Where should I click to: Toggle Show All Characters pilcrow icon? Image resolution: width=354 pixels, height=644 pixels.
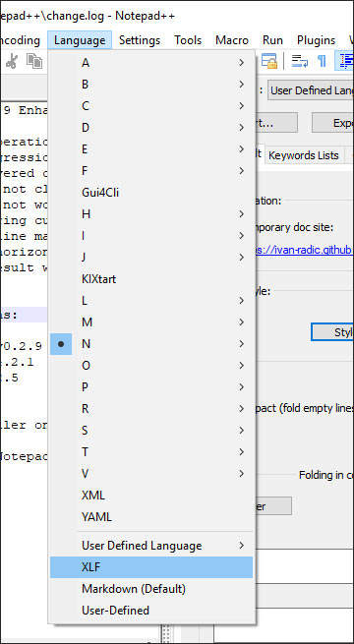click(322, 61)
